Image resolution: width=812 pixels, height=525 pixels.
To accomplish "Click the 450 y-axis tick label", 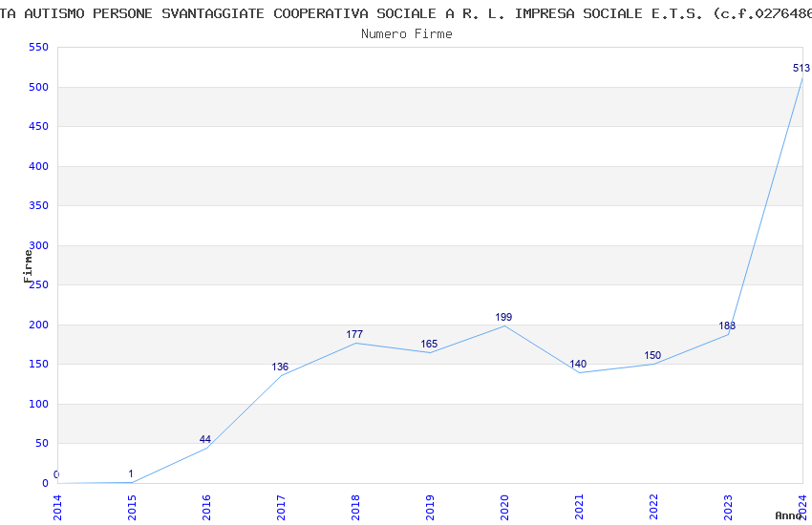I will click(39, 126).
